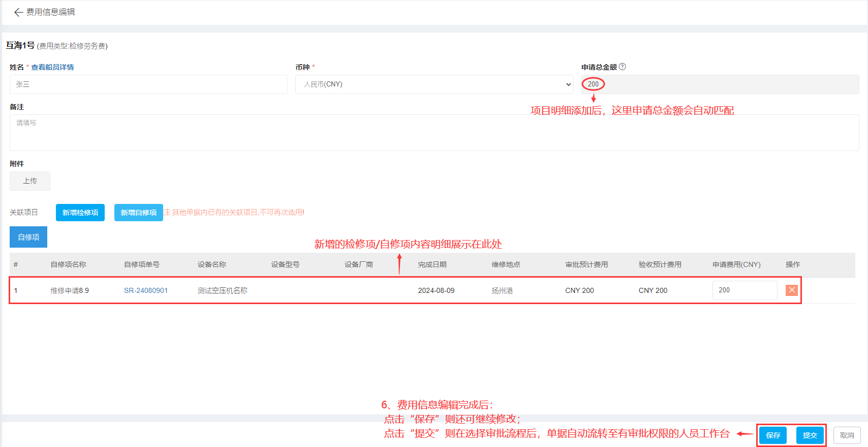The image size is (868, 447).
Task: Open the SR-24080901 self-repair order link
Action: click(146, 290)
